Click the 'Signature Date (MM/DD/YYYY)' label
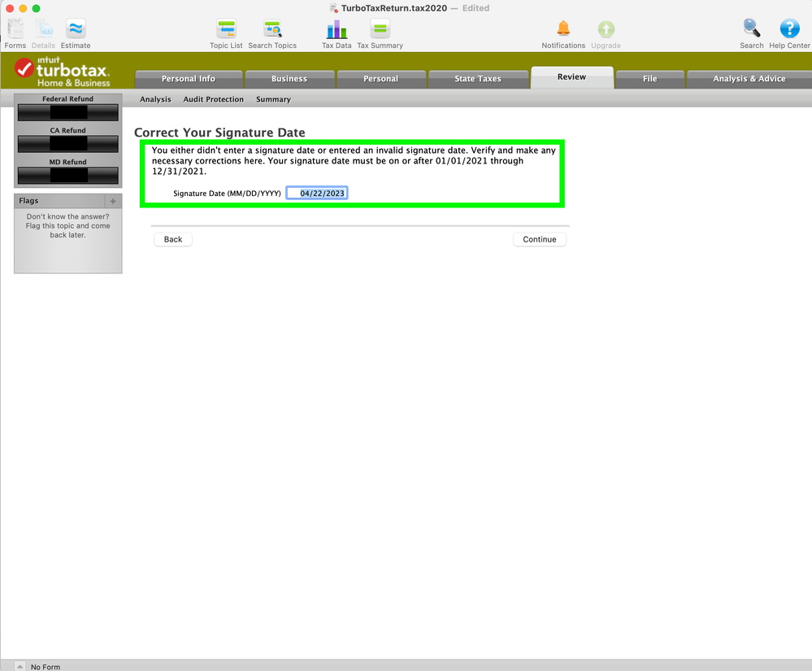 pos(227,194)
